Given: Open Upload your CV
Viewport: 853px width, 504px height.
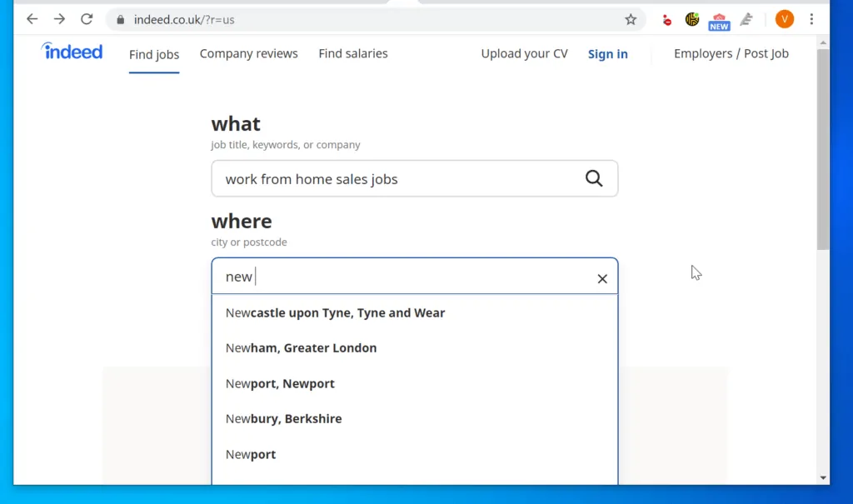Looking at the screenshot, I should [x=524, y=53].
